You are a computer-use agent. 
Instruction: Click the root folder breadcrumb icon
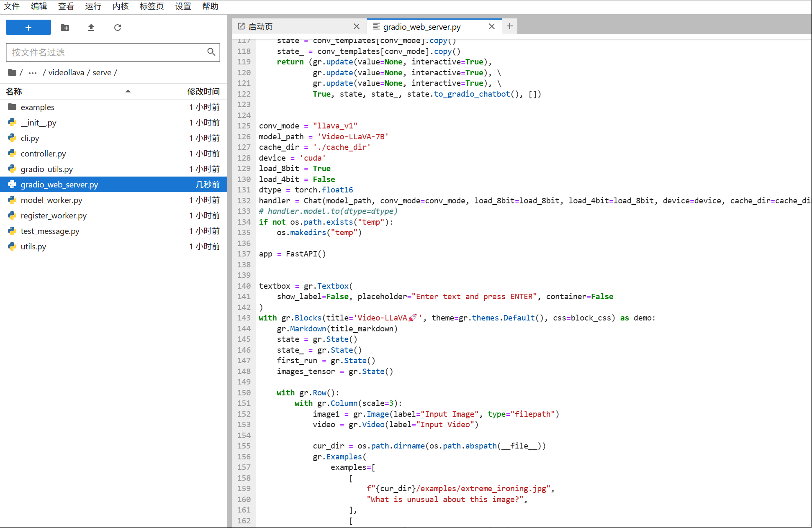tap(12, 73)
